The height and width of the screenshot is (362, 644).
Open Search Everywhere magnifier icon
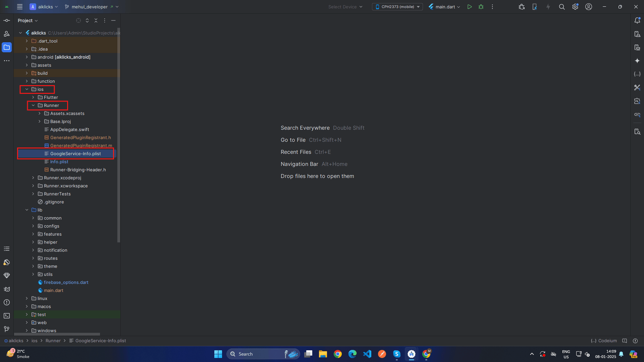coord(562,7)
